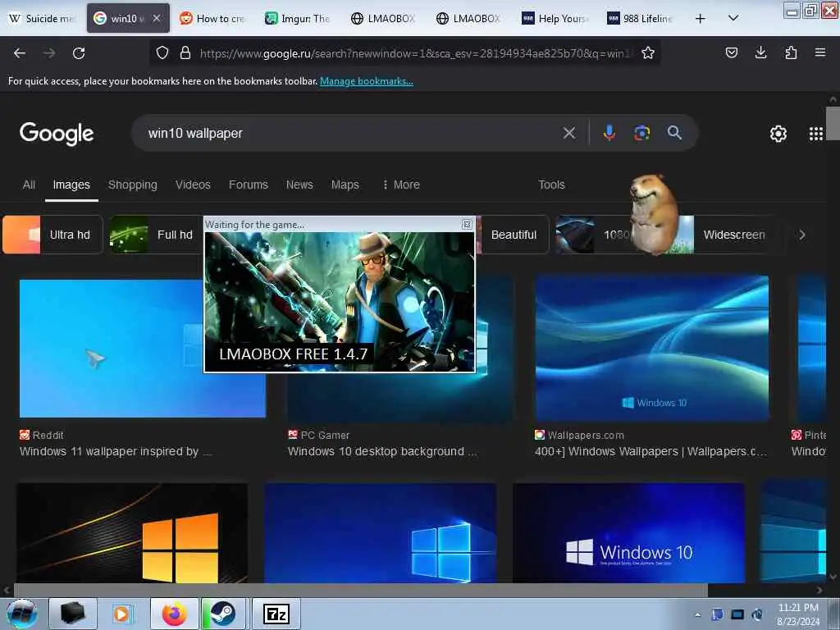Click the Manage bookmarks link

click(x=367, y=81)
